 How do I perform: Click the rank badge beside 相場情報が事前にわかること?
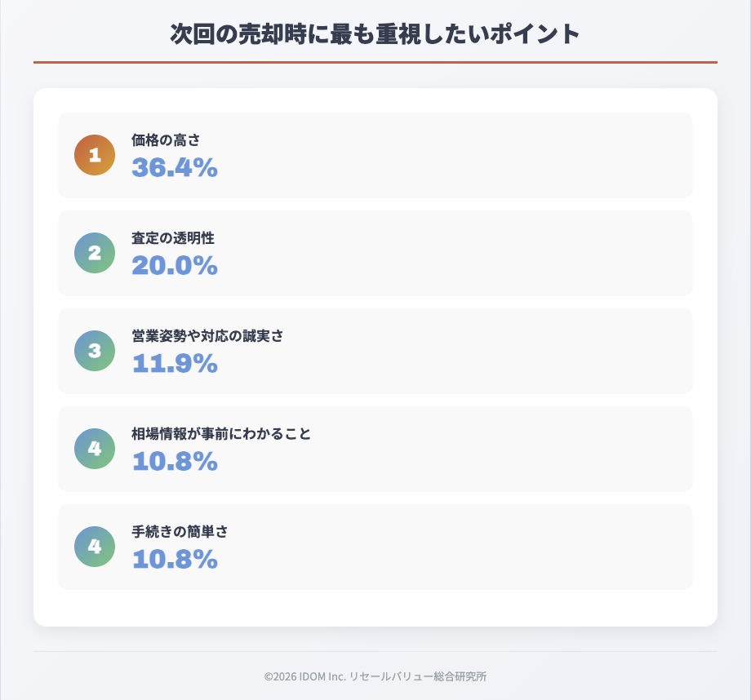[x=95, y=449]
